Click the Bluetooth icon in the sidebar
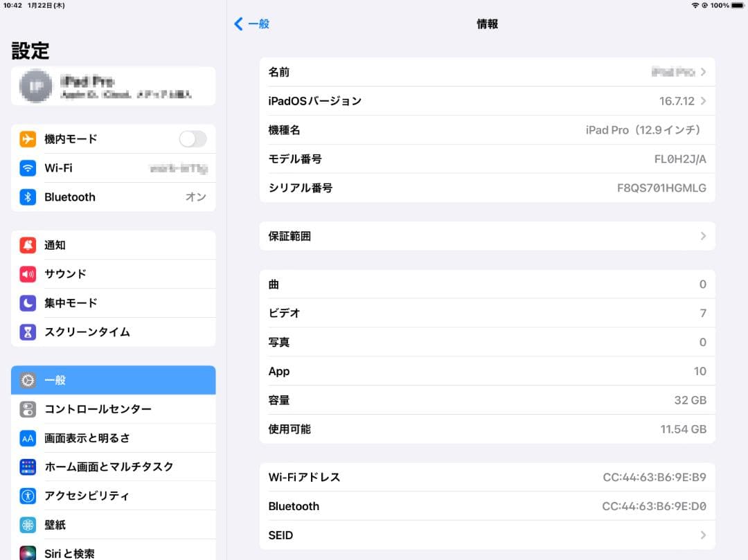The height and width of the screenshot is (560, 748). click(28, 197)
